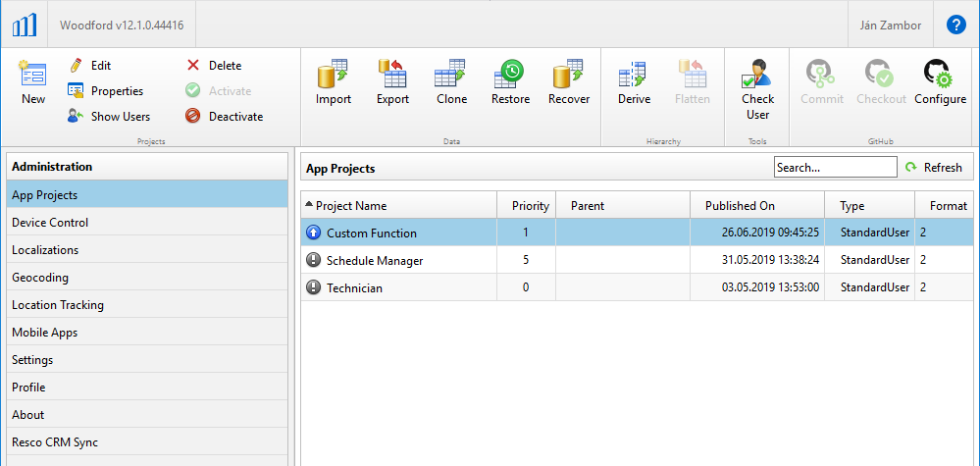Image resolution: width=980 pixels, height=466 pixels.
Task: Sort projects by Published On column
Action: (740, 206)
